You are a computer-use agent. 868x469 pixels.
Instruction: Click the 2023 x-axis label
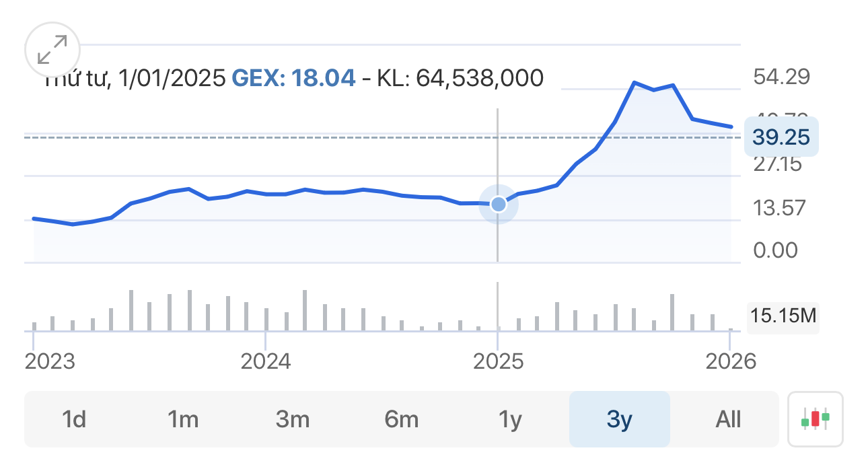click(50, 361)
